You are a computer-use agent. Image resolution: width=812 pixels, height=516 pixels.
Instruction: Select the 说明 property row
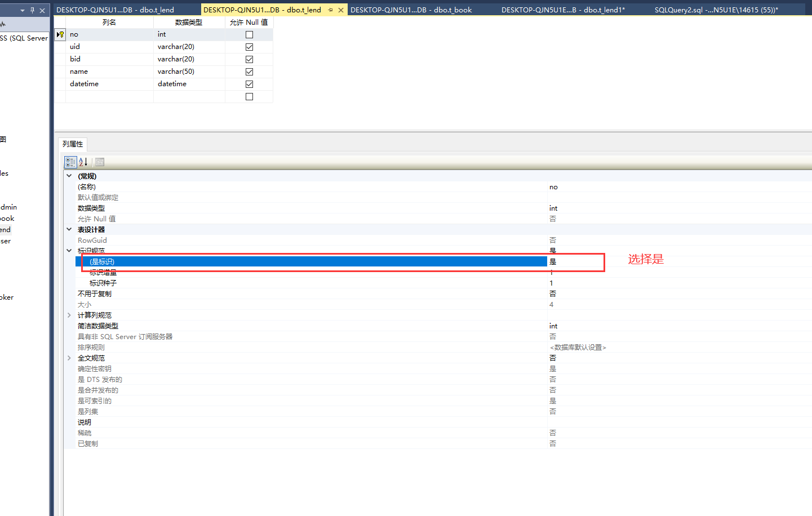tap(443, 422)
